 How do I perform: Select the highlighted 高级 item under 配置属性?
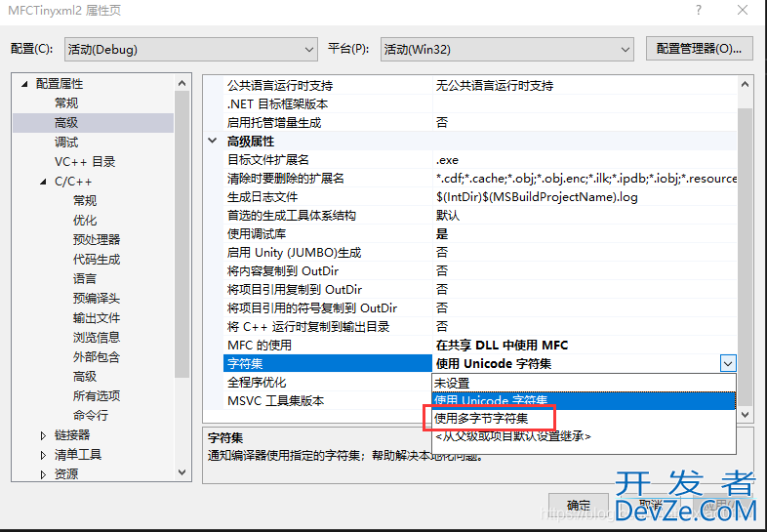[66, 123]
